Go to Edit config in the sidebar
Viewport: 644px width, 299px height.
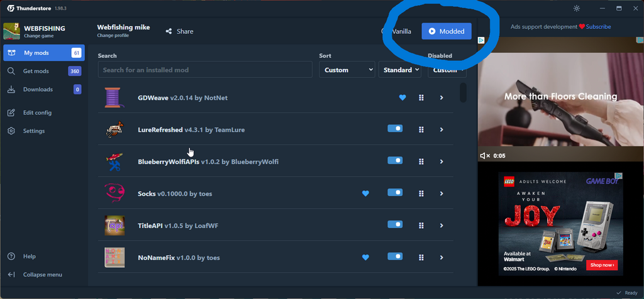click(x=37, y=112)
